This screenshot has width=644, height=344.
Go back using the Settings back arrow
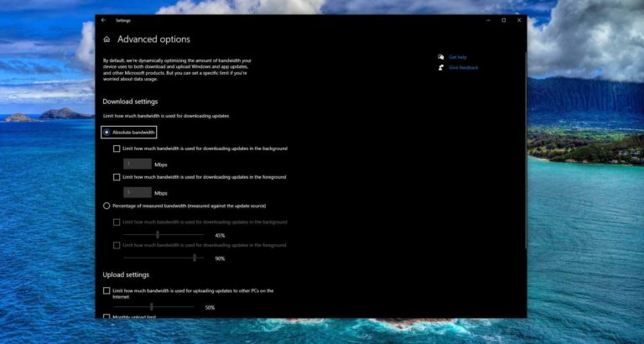pyautogui.click(x=103, y=20)
